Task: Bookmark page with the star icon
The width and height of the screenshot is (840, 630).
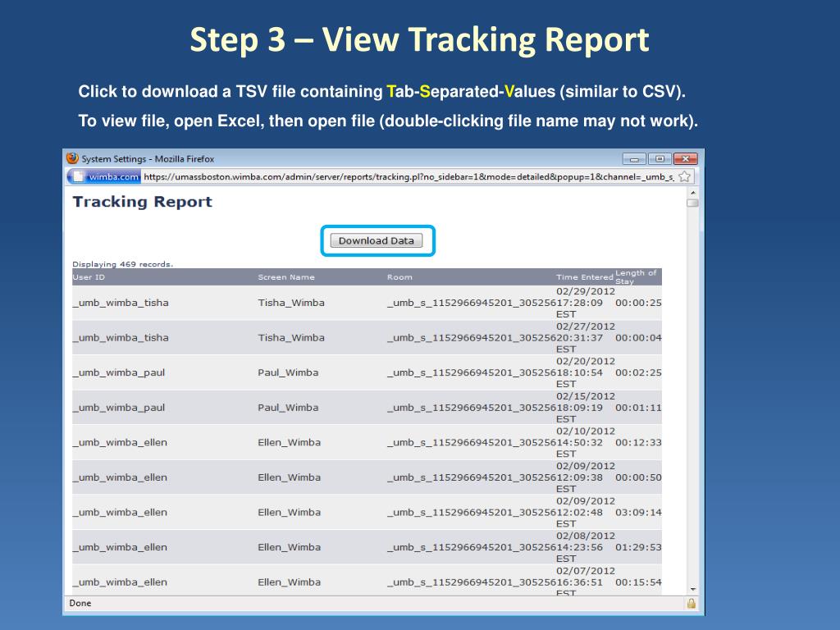Action: coord(684,177)
